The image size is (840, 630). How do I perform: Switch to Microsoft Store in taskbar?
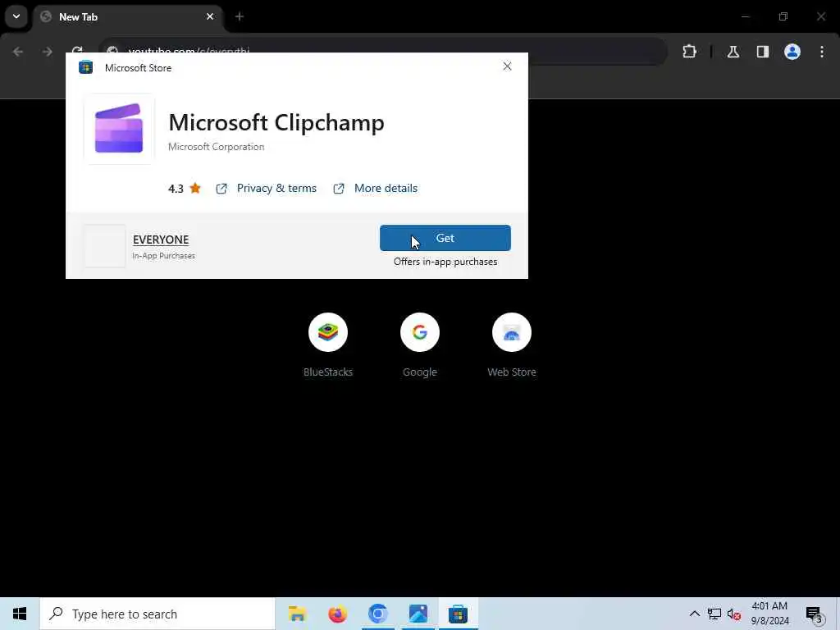(458, 614)
